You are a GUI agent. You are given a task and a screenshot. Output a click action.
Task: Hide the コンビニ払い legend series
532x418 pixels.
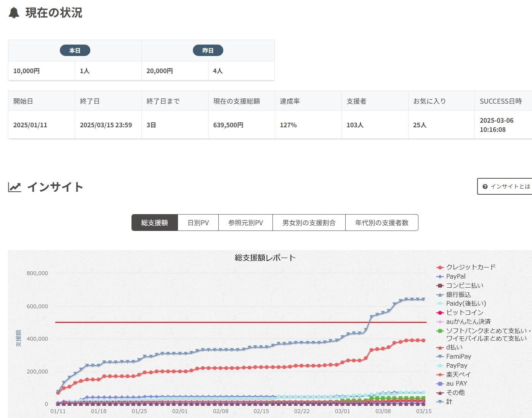coord(464,285)
